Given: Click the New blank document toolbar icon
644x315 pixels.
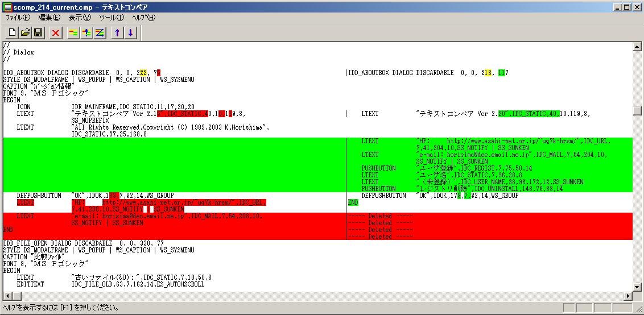Looking at the screenshot, I should [12, 32].
